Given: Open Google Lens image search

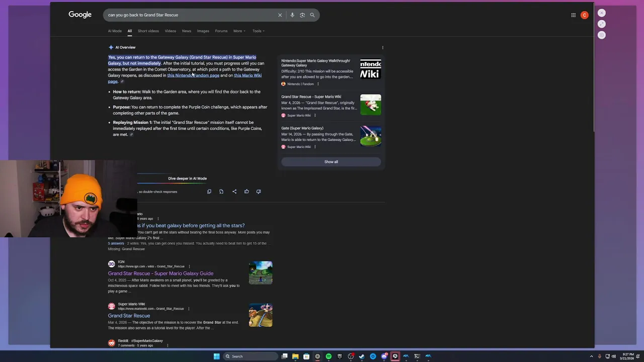Looking at the screenshot, I should click(x=302, y=15).
